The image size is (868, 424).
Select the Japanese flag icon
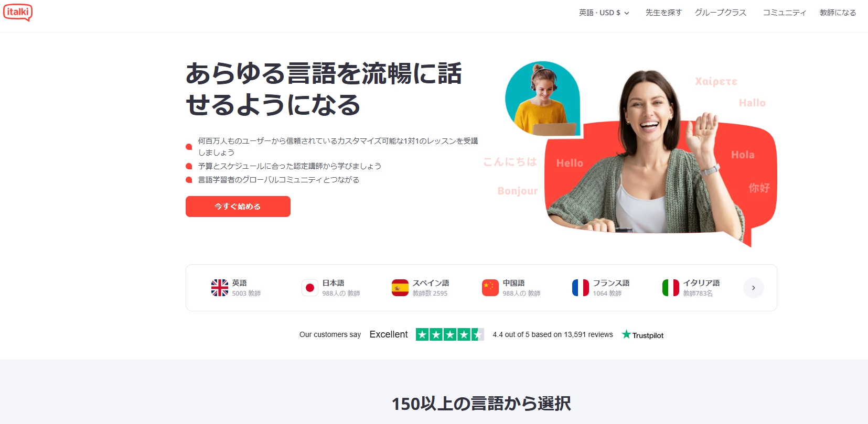pyautogui.click(x=310, y=288)
